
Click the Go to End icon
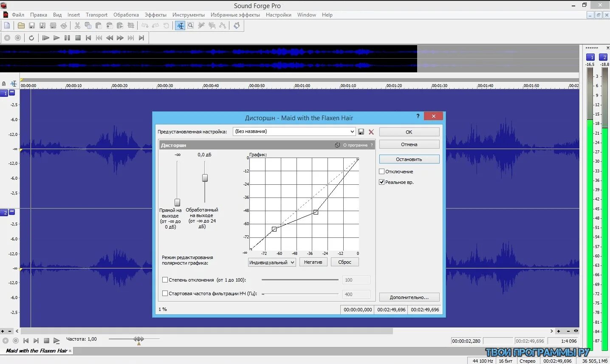(x=141, y=38)
